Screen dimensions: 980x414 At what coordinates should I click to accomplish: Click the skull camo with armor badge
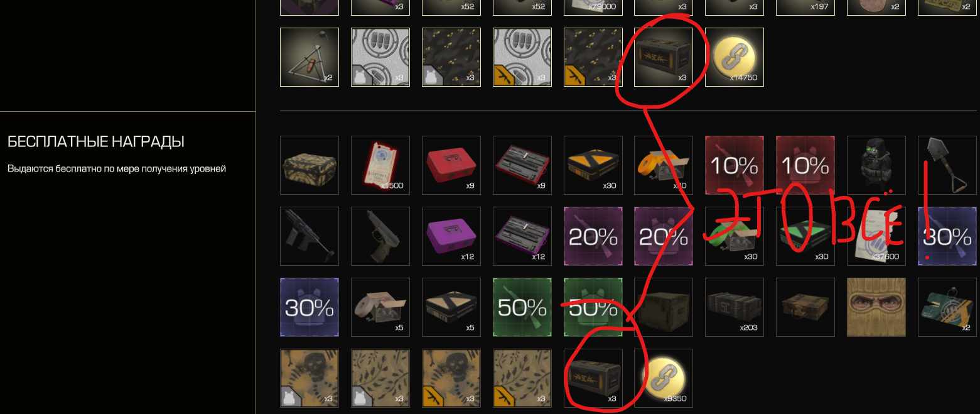point(310,378)
